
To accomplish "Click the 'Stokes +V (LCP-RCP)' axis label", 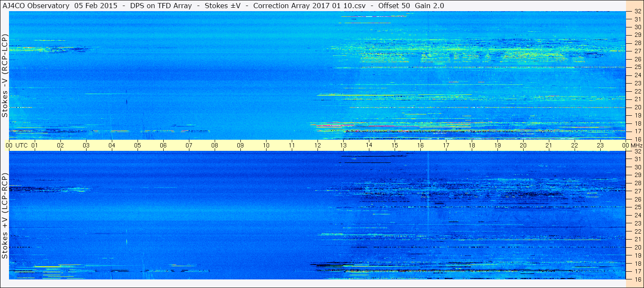I will point(5,216).
